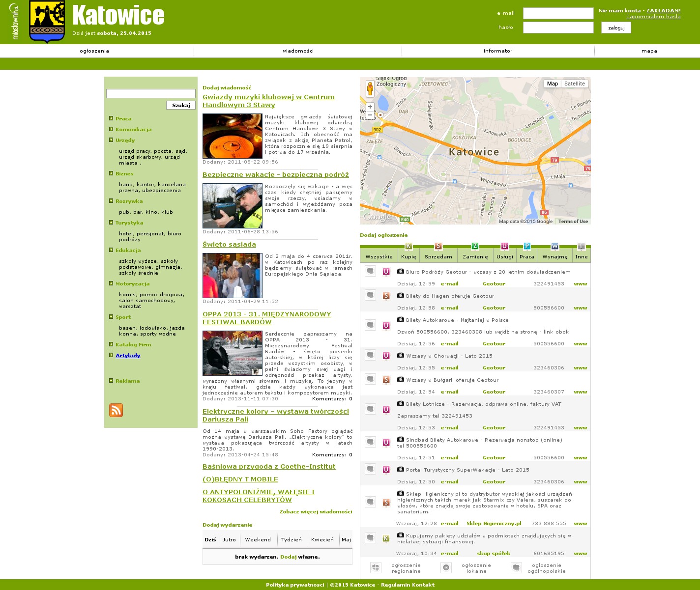Zoom in the map with plus button
This screenshot has width=700, height=590.
tap(370, 107)
